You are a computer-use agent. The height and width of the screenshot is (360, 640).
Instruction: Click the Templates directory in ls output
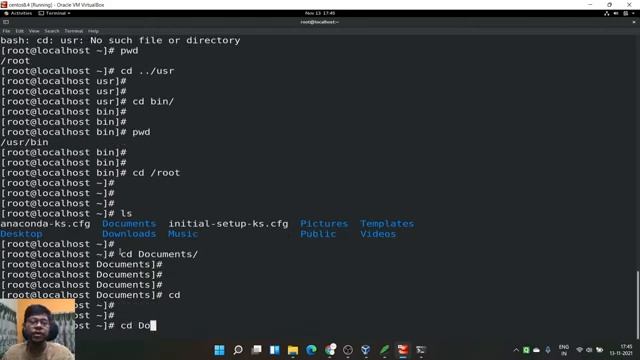387,224
